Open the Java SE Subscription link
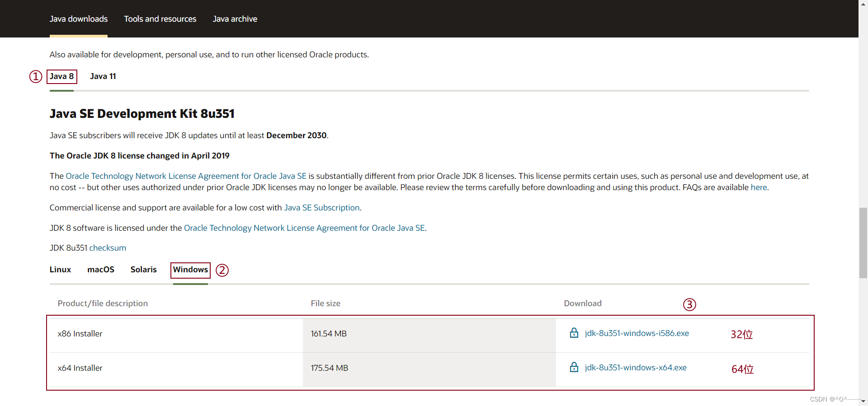 coord(321,208)
